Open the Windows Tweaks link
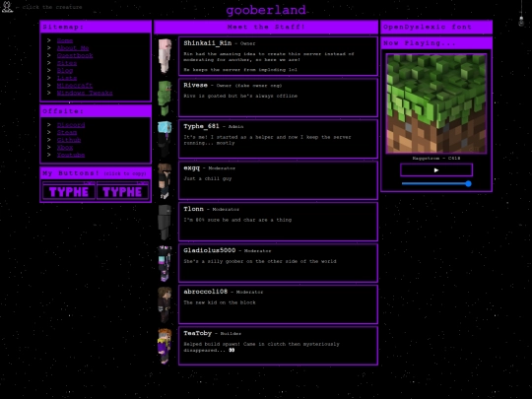 [85, 93]
